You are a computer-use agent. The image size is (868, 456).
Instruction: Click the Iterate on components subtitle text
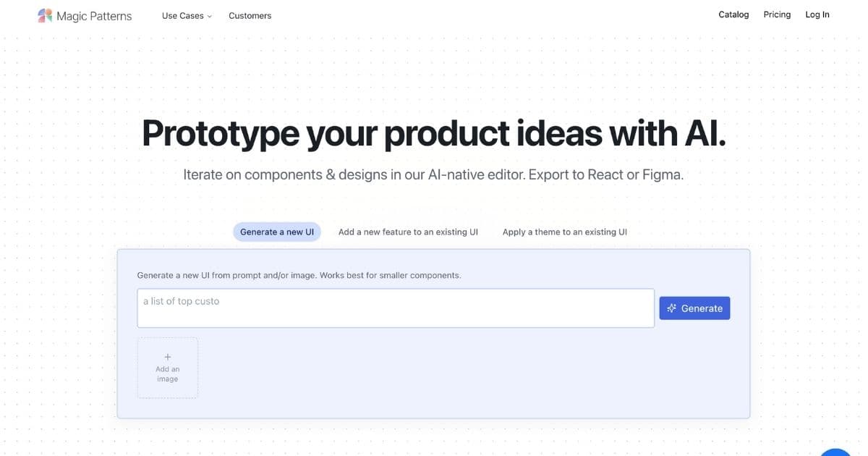coord(433,174)
